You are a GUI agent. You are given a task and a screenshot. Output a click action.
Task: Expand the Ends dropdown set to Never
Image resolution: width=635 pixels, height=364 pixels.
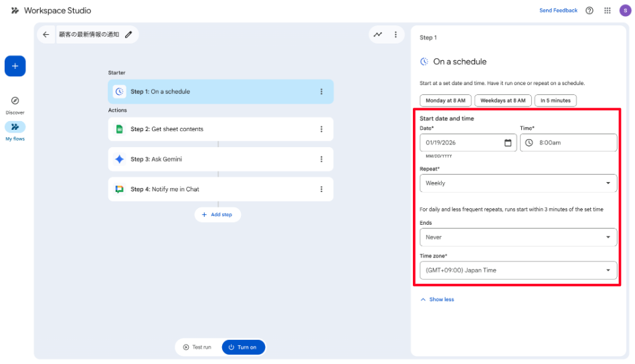pos(518,237)
